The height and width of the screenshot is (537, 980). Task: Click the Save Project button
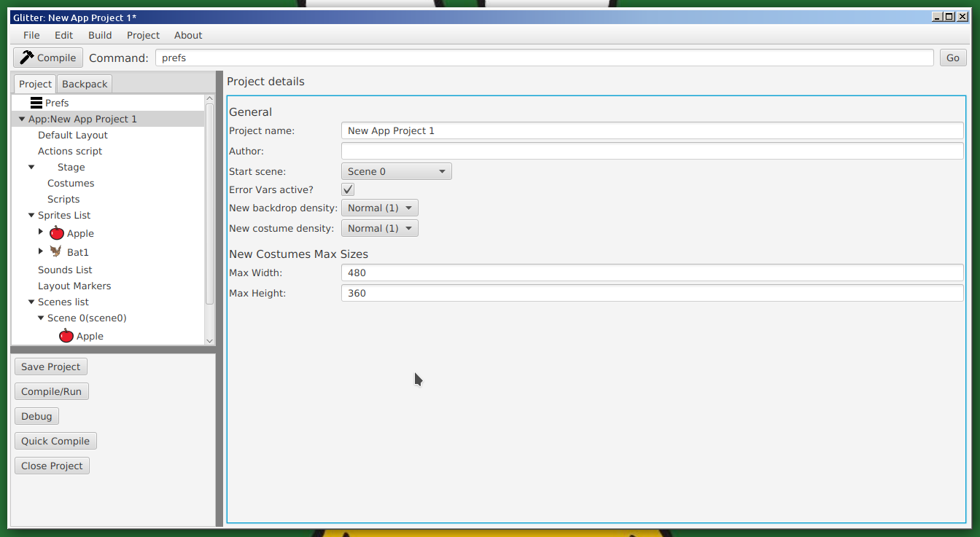pos(51,367)
